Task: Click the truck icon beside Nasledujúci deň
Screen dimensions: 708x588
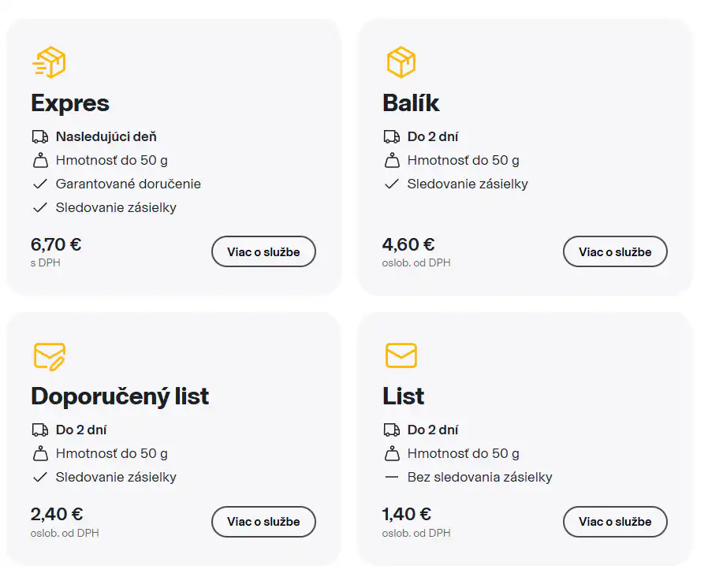Action: 40,137
